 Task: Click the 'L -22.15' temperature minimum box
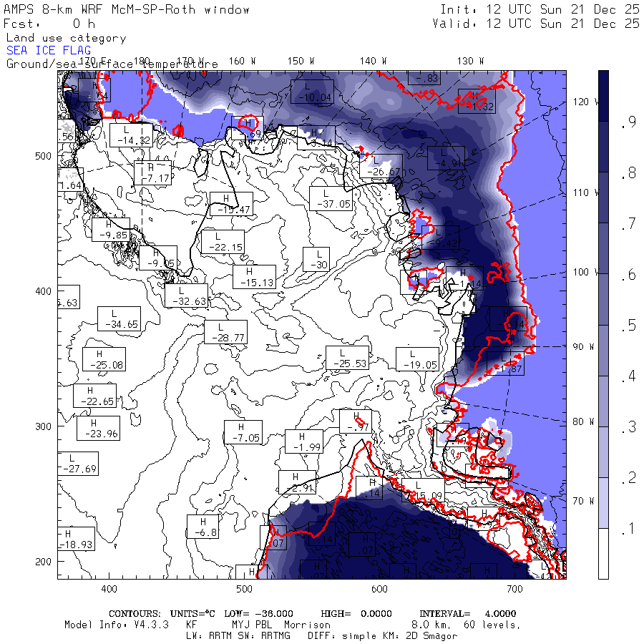point(223,242)
